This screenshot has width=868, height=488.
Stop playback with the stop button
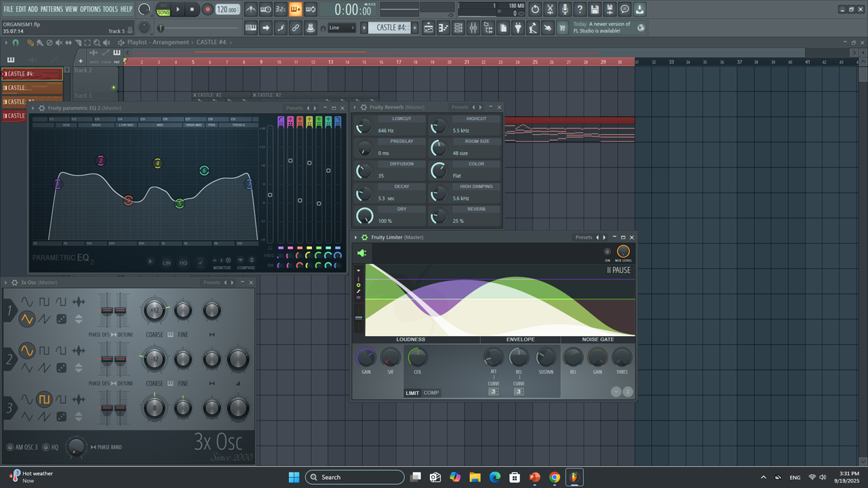193,9
